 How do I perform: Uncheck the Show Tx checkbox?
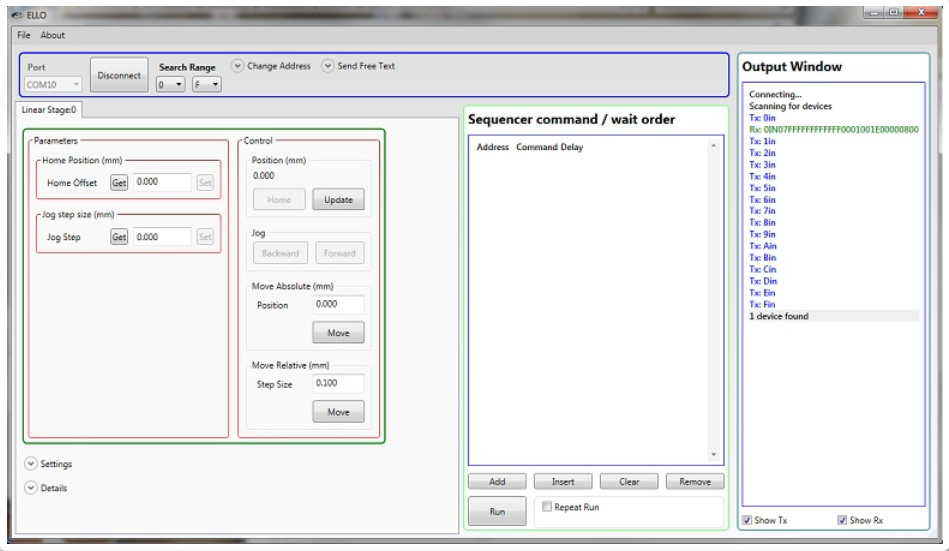point(748,520)
